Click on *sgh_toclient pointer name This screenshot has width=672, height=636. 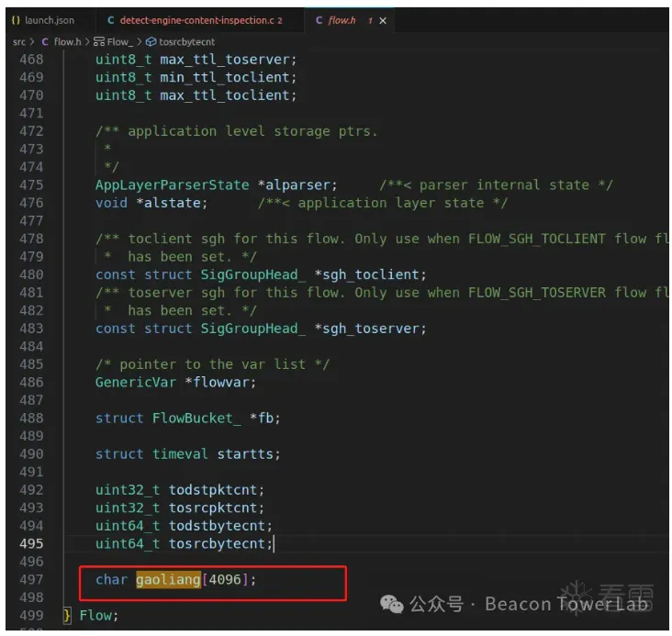(x=366, y=274)
